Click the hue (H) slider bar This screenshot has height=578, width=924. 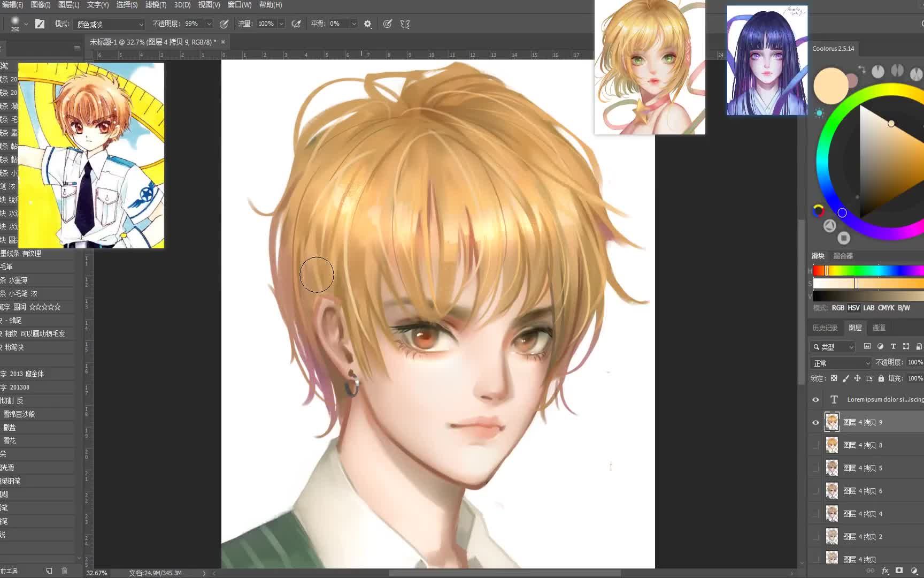coord(868,271)
